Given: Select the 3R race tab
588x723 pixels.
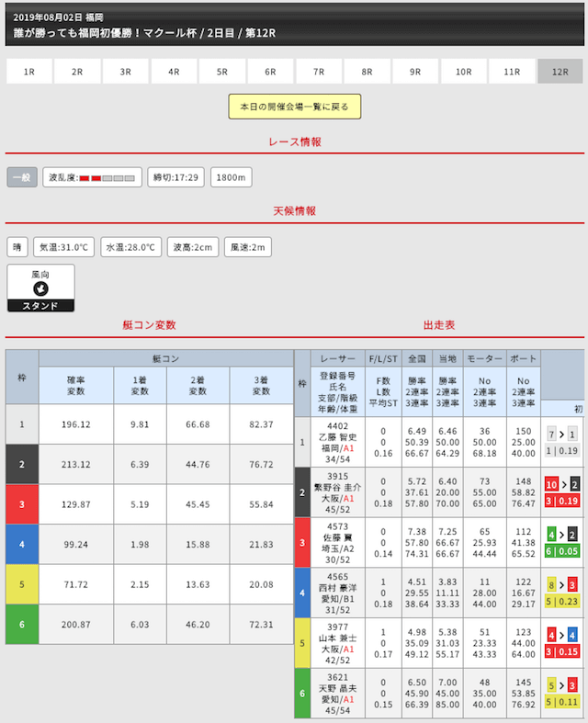Looking at the screenshot, I should [x=126, y=72].
